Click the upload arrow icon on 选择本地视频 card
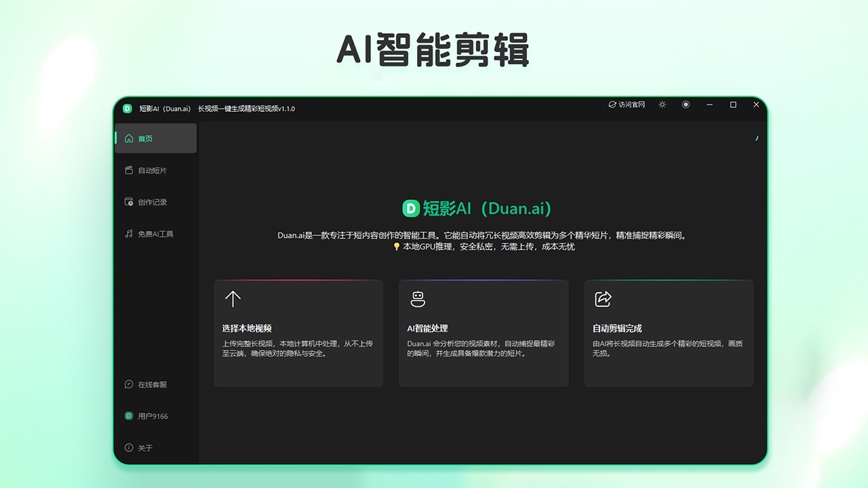Screen dimensions: 868x488 coord(233,298)
